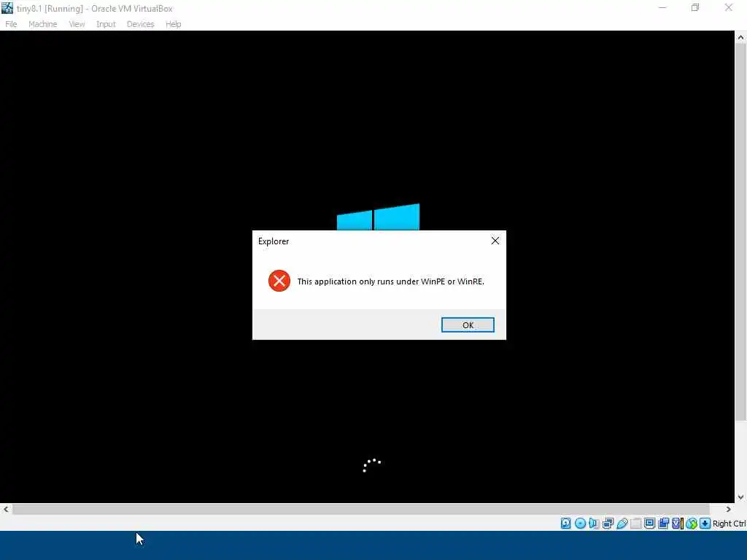The width and height of the screenshot is (747, 560).
Task: Click the Right Ctrl host key label
Action: pos(729,524)
